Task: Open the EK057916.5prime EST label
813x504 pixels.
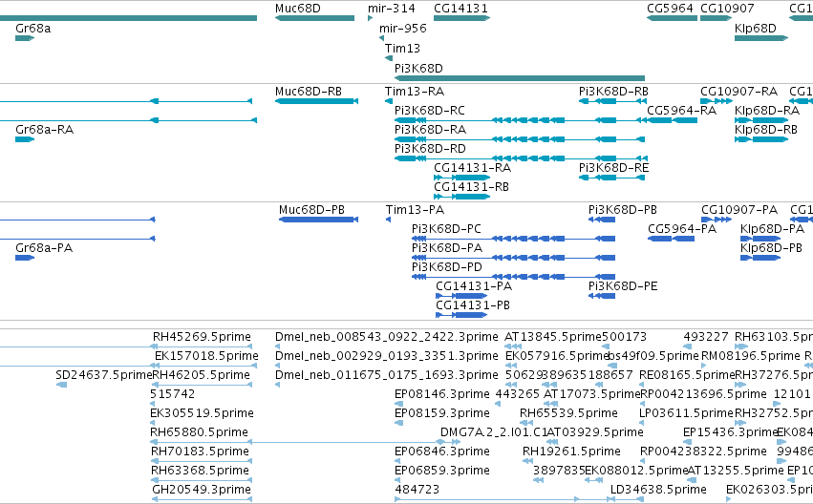Action: coord(556,356)
